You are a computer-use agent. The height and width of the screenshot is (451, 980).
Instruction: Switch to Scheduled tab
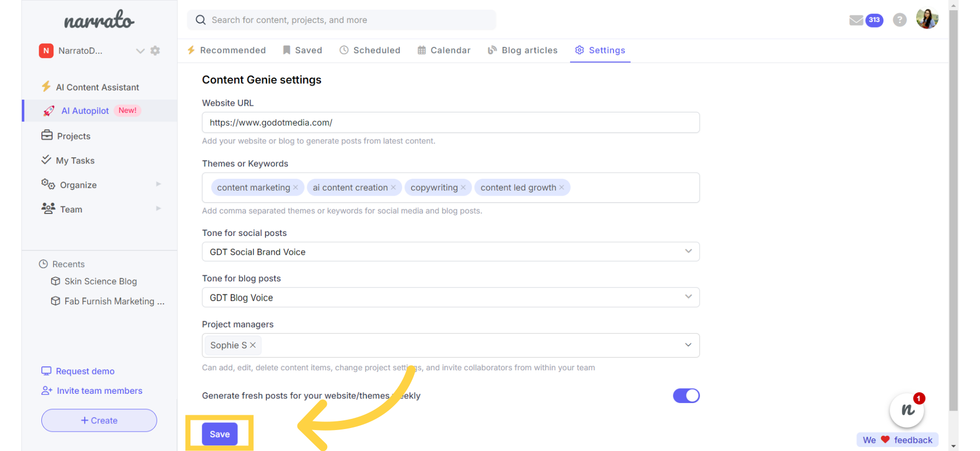tap(370, 50)
